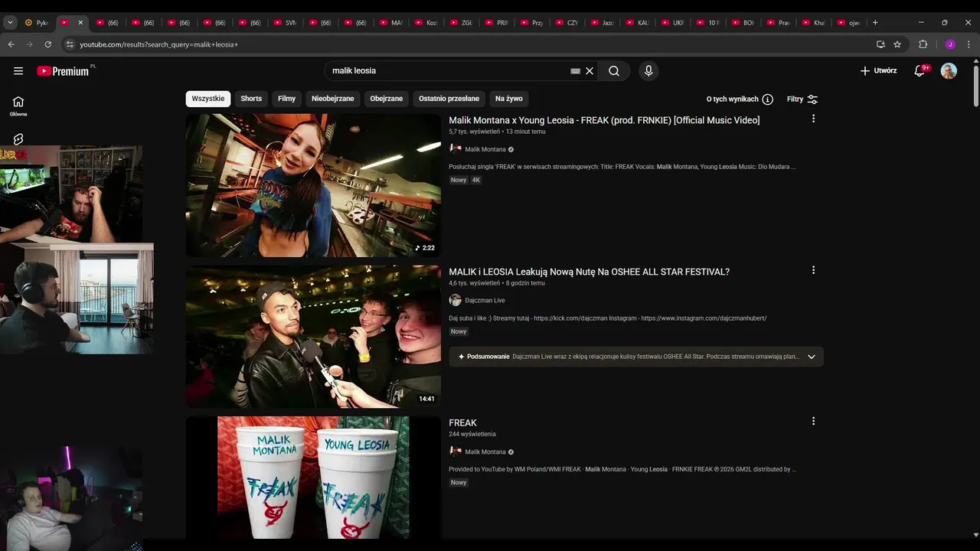This screenshot has width=980, height=551.
Task: Open Chrome three-dot menu
Action: coord(969,44)
